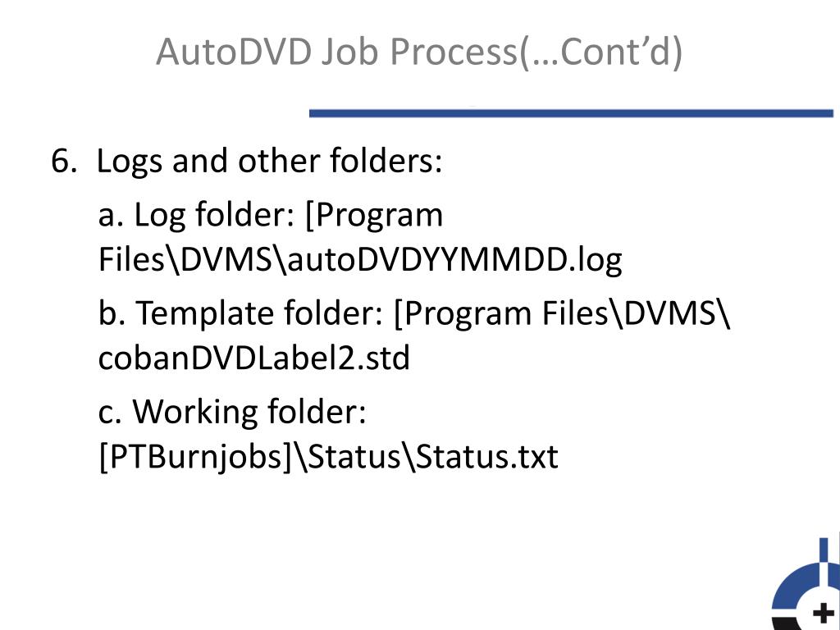Screen dimensions: 840x630
Task: Click the blue circular logo in the corner
Action: (806, 585)
